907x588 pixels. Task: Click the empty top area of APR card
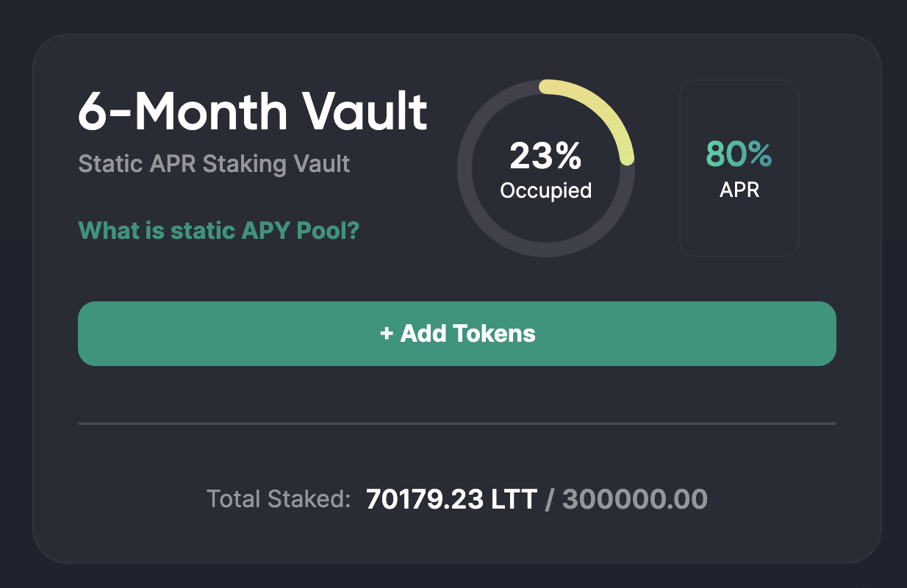tap(739, 107)
